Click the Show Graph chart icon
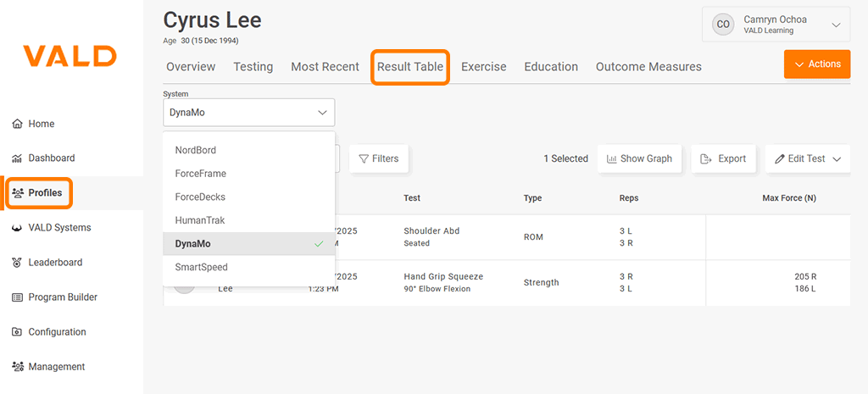This screenshot has height=394, width=868. point(612,158)
